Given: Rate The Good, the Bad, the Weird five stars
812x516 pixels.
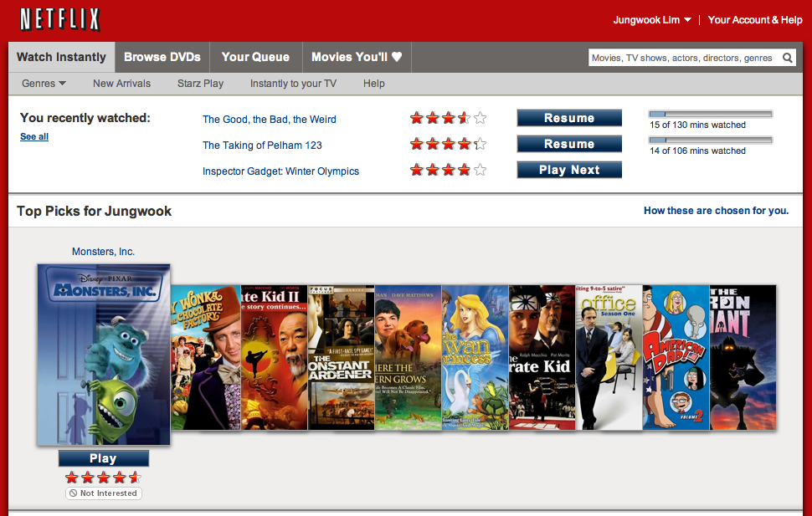Looking at the screenshot, I should [x=480, y=119].
